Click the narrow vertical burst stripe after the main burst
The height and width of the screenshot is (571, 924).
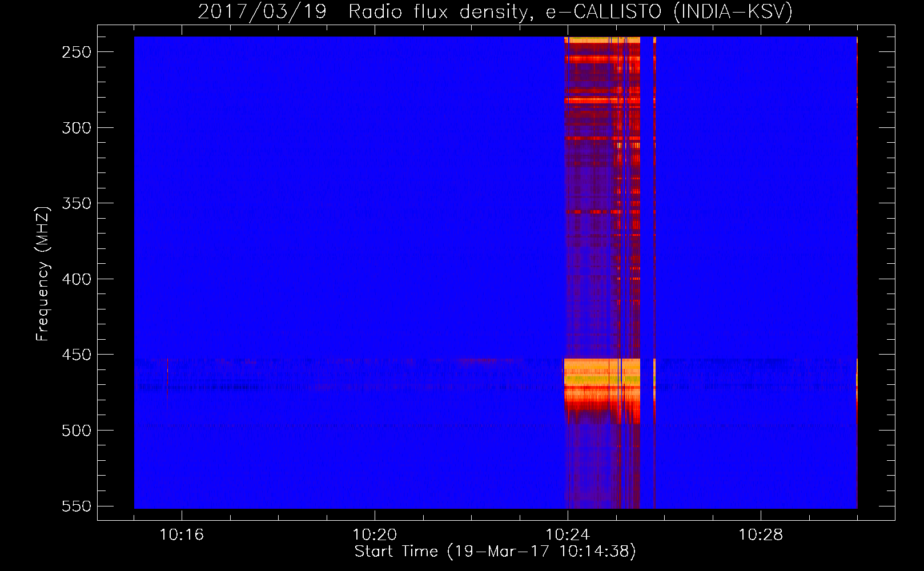pos(654,272)
